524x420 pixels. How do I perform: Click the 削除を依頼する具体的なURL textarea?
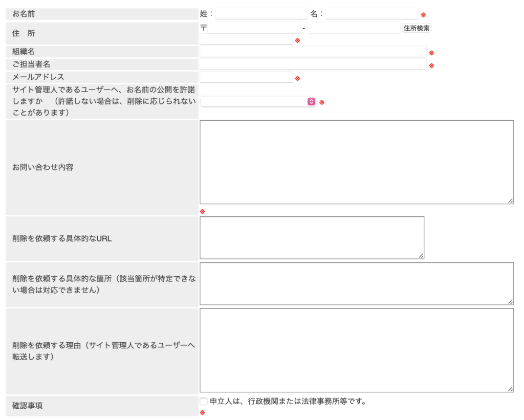(x=312, y=237)
